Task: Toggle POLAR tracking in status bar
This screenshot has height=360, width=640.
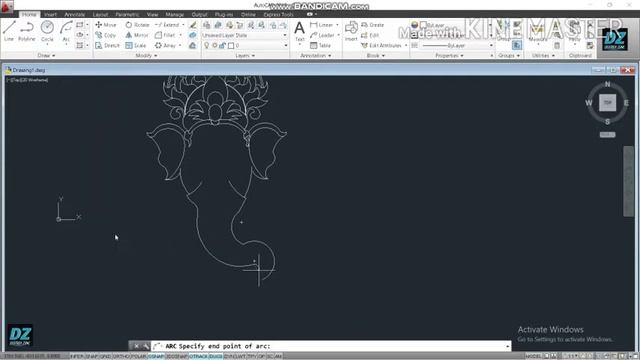Action: click(x=139, y=356)
